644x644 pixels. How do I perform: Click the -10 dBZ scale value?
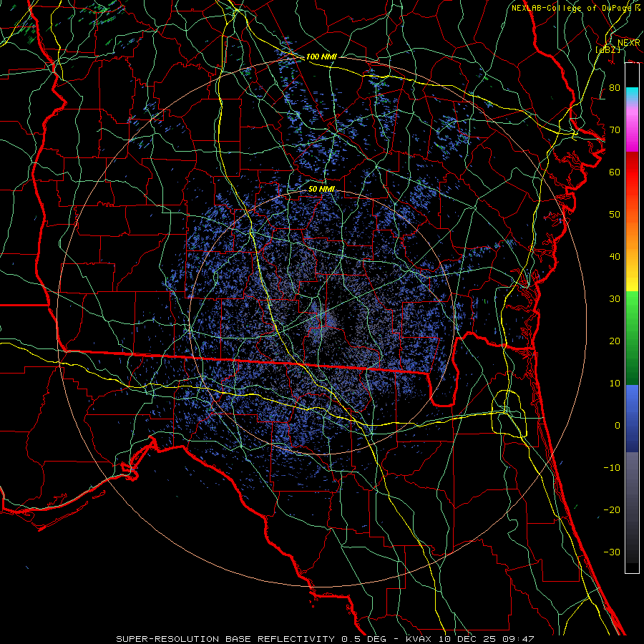pos(612,468)
